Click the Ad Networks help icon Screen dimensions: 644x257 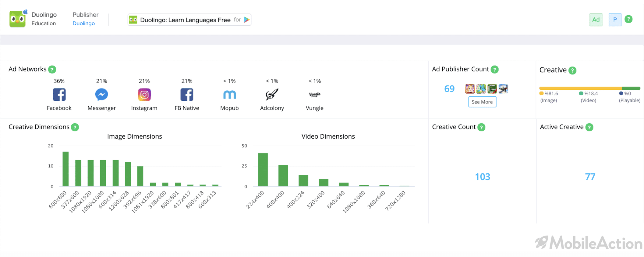tap(52, 70)
